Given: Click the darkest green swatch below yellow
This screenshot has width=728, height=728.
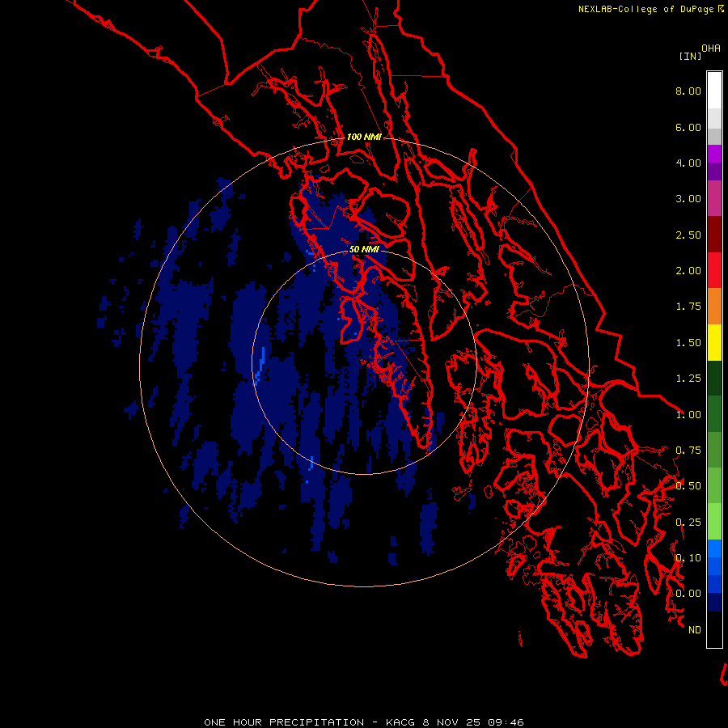Looking at the screenshot, I should [x=714, y=379].
